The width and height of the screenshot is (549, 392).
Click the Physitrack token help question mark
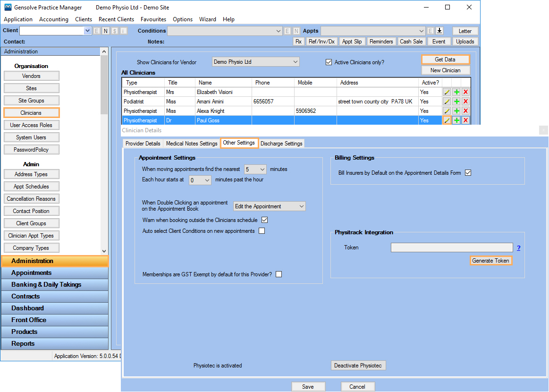518,248
